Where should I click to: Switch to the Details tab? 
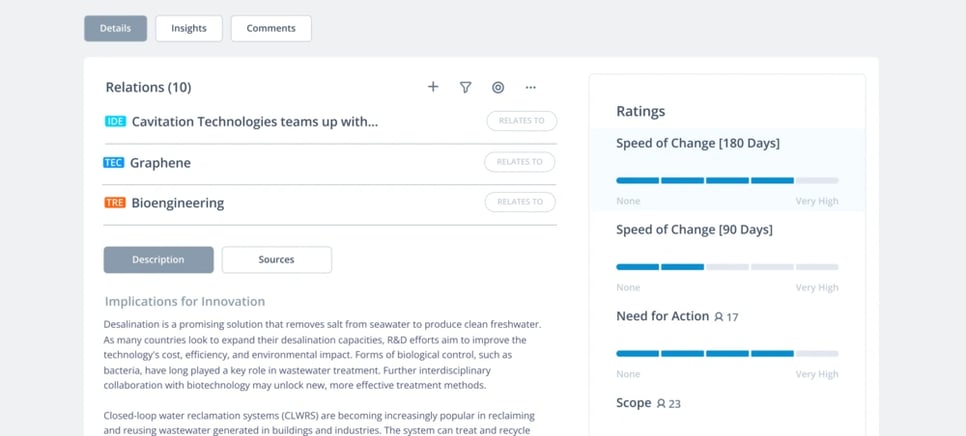[x=115, y=28]
